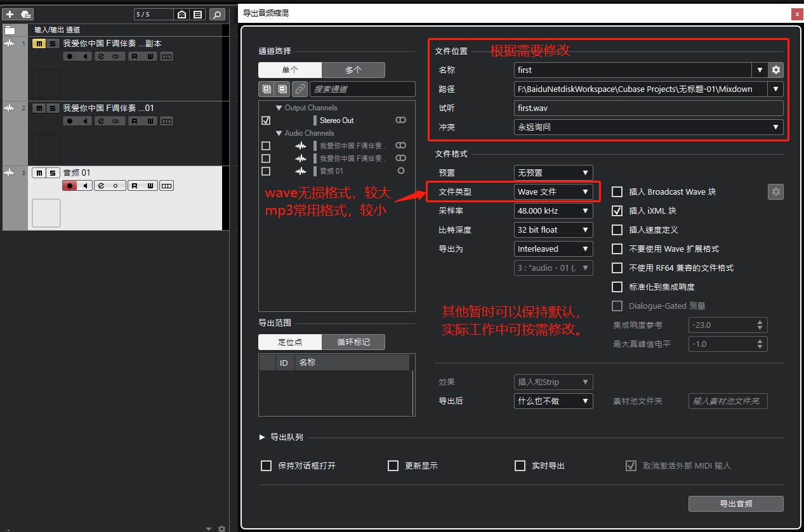Collapse the Output Channels group
This screenshot has width=804, height=532.
pyautogui.click(x=279, y=108)
